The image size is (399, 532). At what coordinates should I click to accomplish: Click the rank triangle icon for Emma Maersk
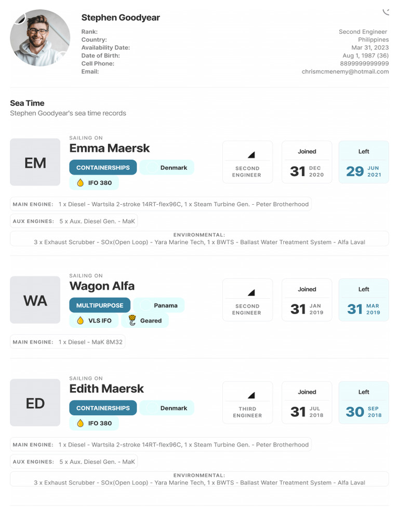(251, 155)
